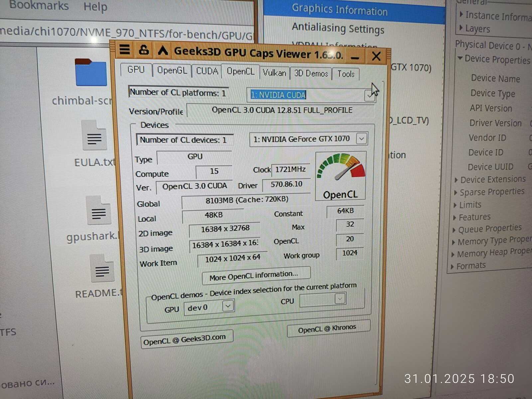Image resolution: width=532 pixels, height=399 pixels.
Task: Open the Bookmarks menu in file manager
Action: [39, 5]
